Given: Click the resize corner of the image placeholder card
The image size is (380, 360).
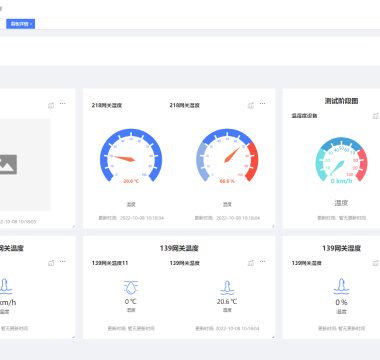Looking at the screenshot, I should click(x=73, y=226).
